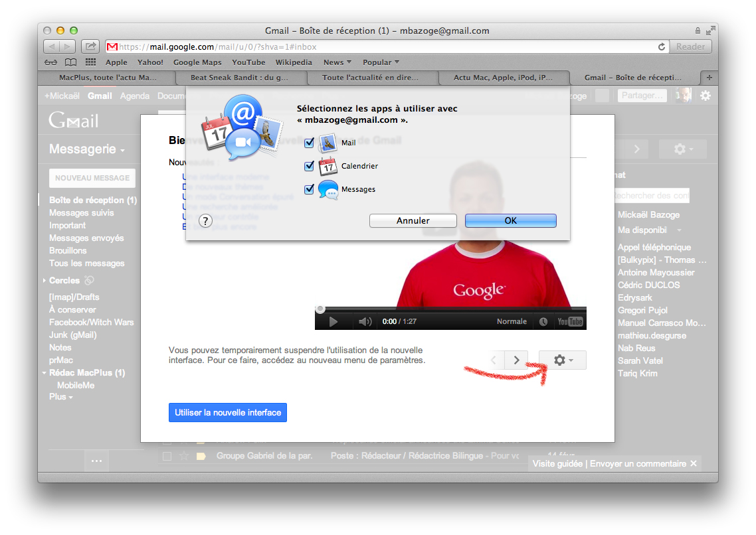The image size is (756, 535).
Task: Open the YouTube bookmark
Action: pos(248,62)
